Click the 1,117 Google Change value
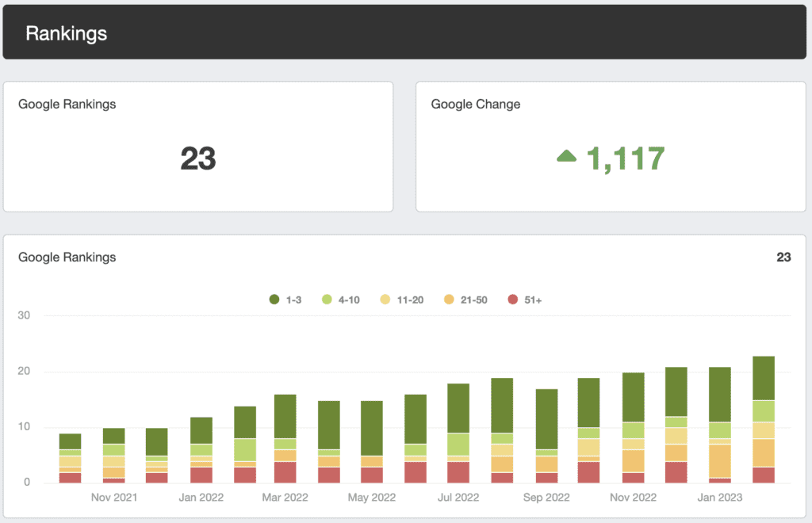812x523 pixels. point(625,158)
